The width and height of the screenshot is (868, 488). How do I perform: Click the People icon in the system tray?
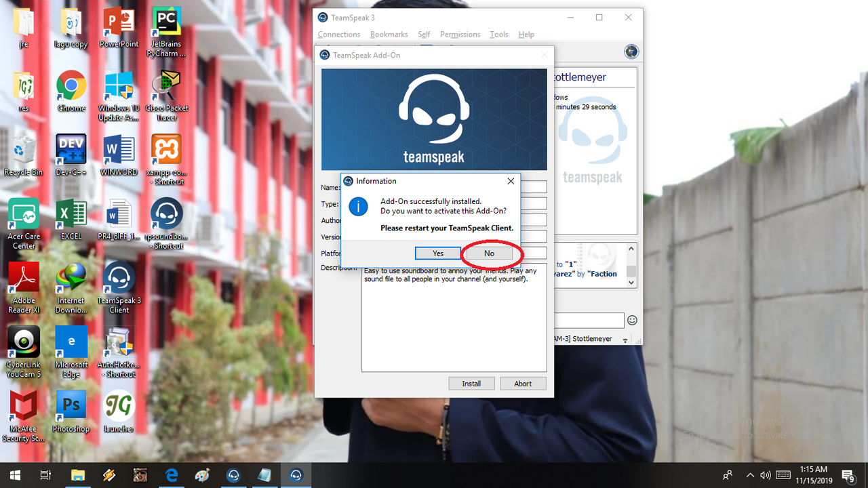coord(728,475)
